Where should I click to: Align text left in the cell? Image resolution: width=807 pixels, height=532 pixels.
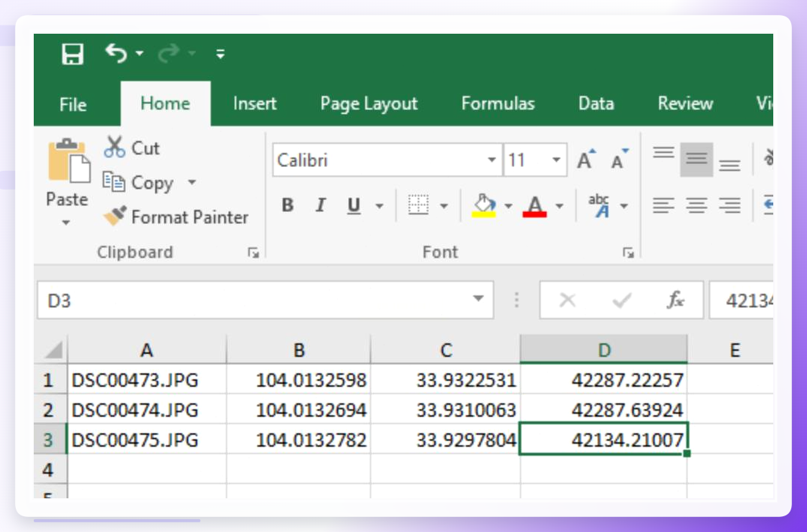coord(664,205)
